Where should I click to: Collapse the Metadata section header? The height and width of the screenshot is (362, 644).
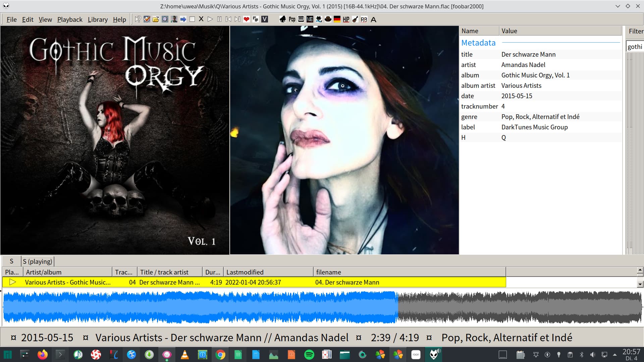point(478,43)
